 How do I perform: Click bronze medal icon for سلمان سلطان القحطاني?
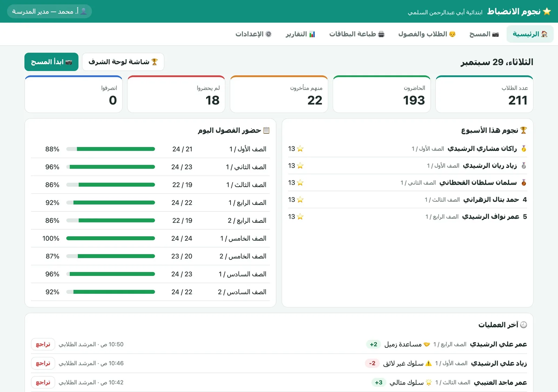(524, 183)
